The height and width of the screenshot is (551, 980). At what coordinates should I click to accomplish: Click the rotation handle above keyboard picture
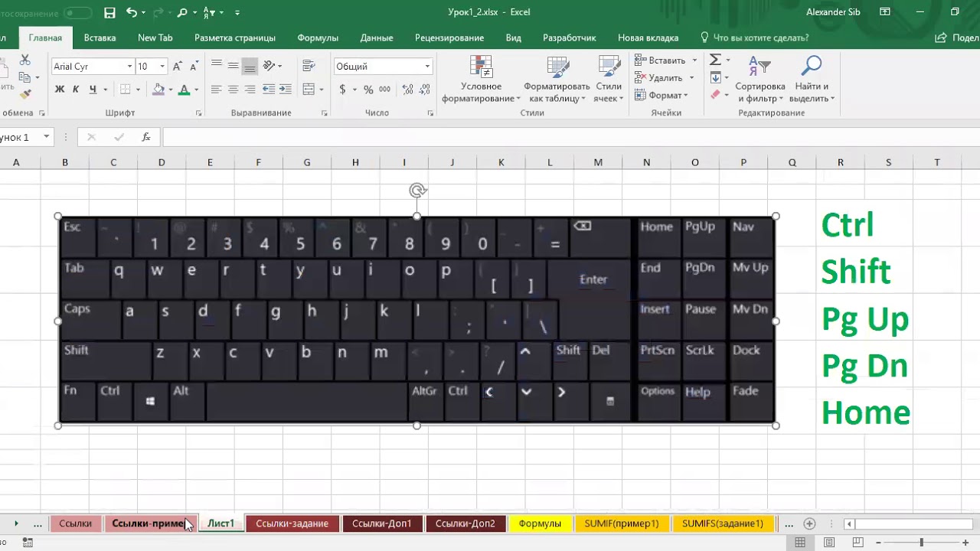tap(417, 191)
